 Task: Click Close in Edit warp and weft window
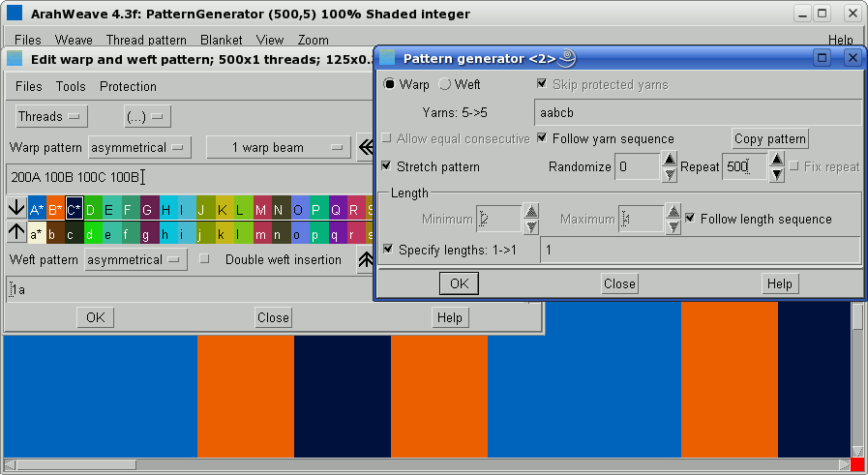[273, 317]
